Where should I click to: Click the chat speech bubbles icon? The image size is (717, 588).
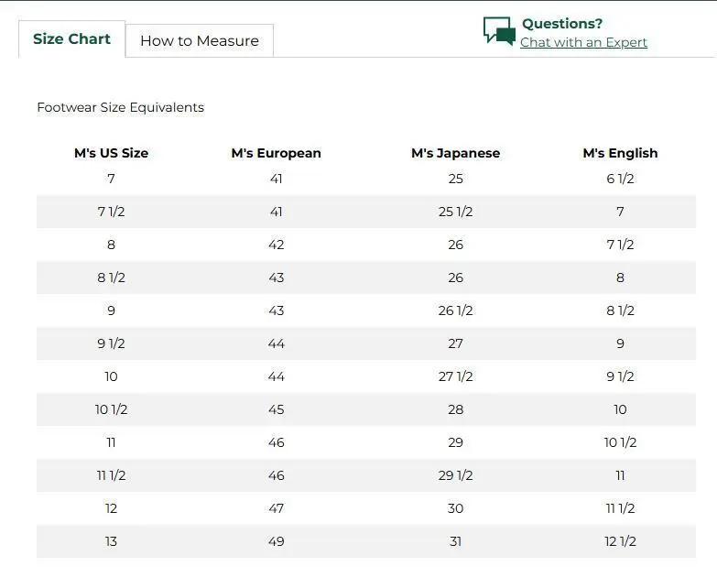499,31
